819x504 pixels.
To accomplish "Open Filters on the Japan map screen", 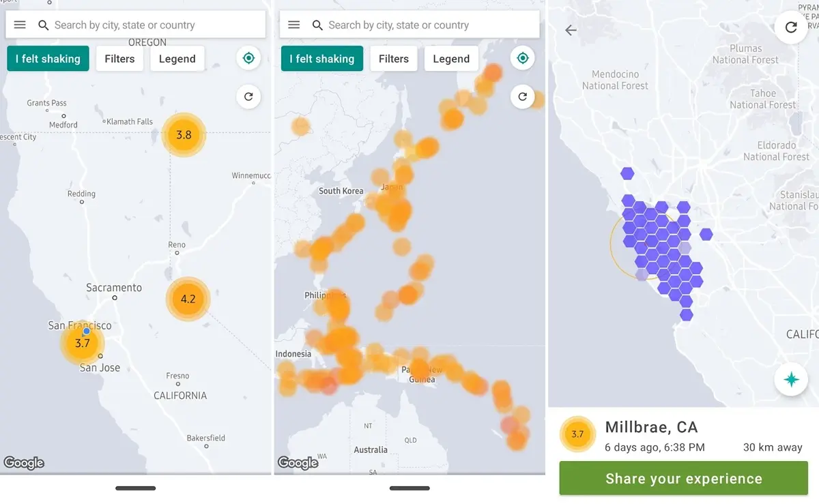I will click(x=394, y=59).
